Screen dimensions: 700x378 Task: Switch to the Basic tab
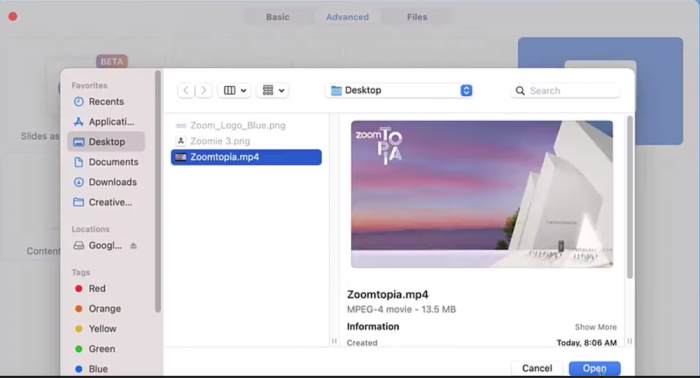(278, 17)
